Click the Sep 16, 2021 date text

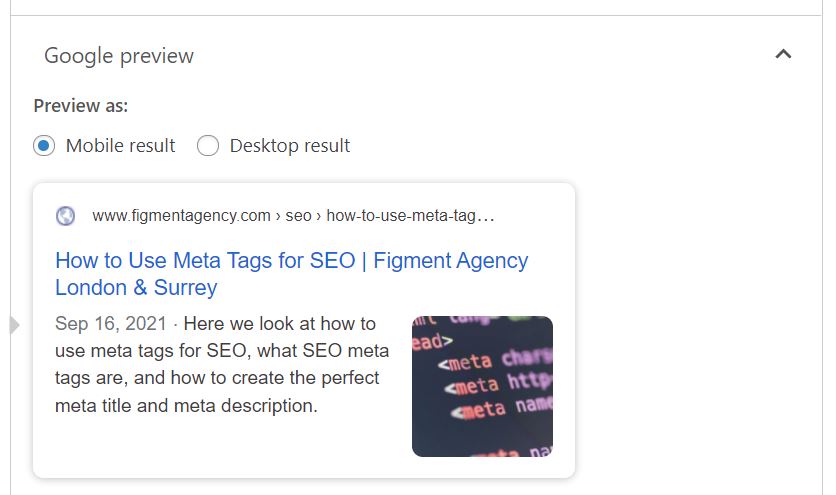[111, 324]
